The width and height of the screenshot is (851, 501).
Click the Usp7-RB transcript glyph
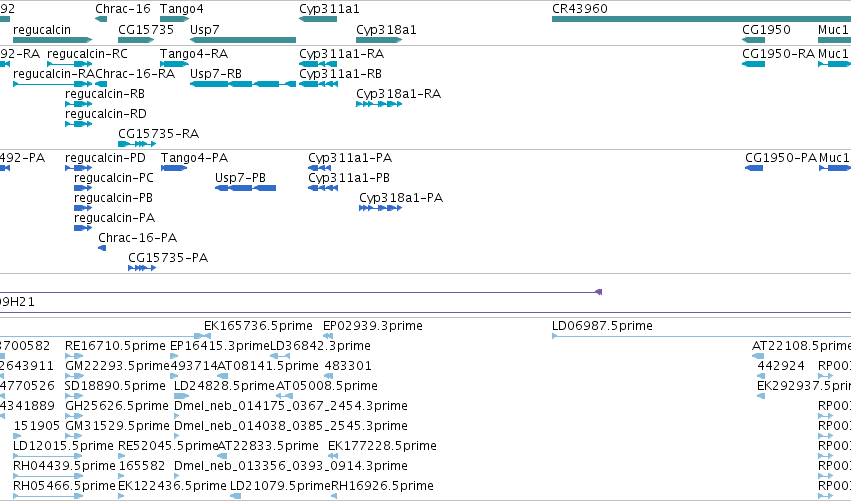tap(243, 84)
